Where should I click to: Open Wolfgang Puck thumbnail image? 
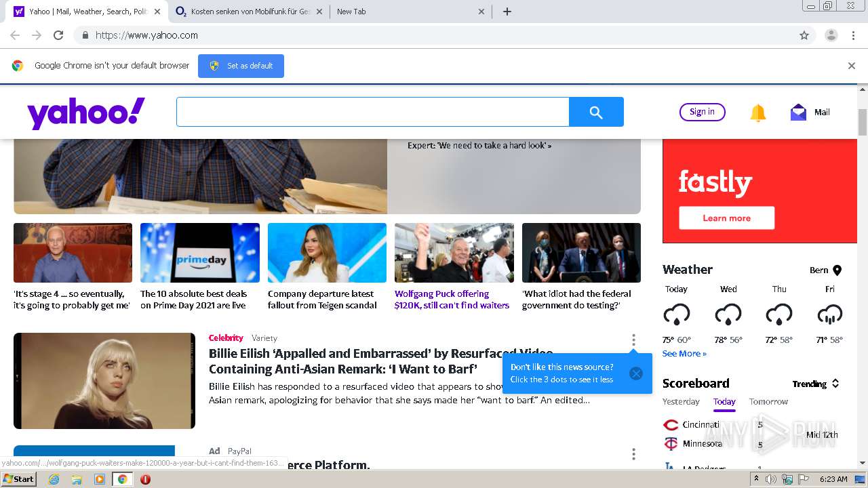(454, 253)
